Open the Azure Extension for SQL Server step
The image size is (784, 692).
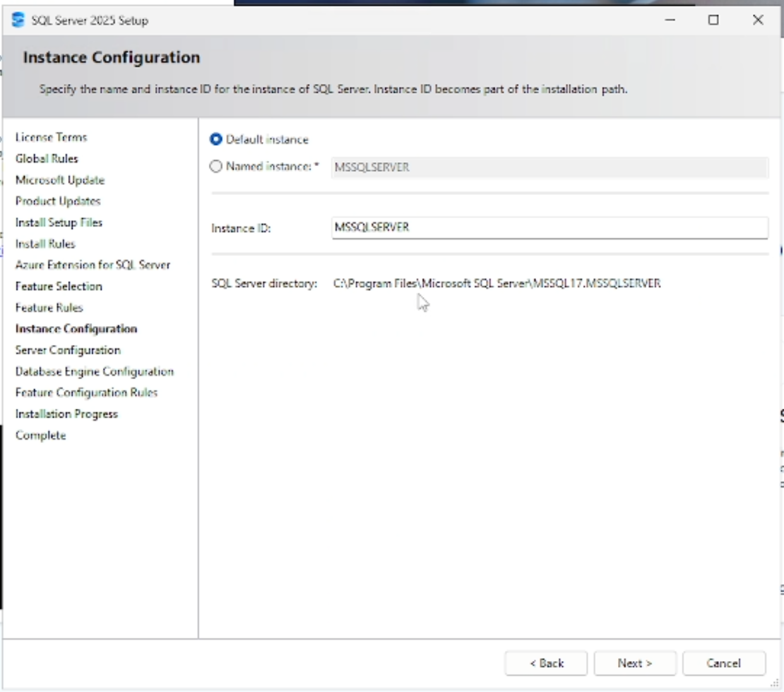point(93,265)
